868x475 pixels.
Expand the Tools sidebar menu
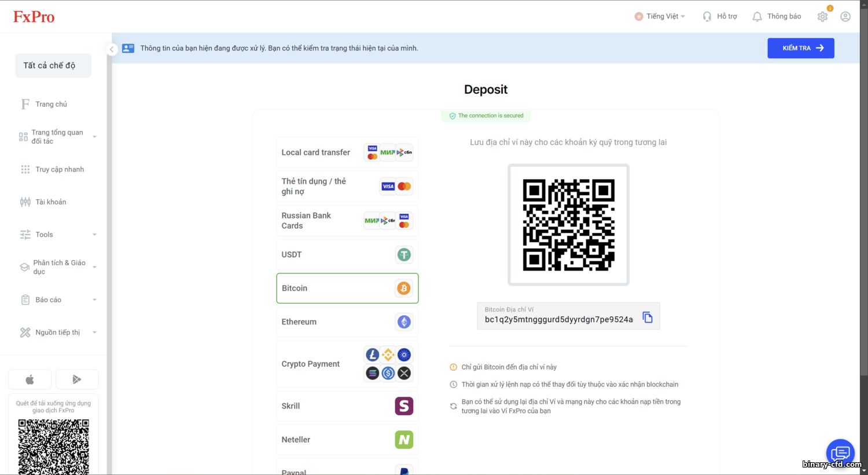tap(58, 235)
